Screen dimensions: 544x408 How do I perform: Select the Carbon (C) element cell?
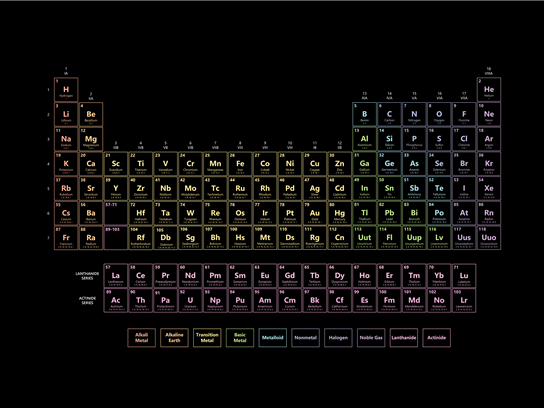coord(389,114)
